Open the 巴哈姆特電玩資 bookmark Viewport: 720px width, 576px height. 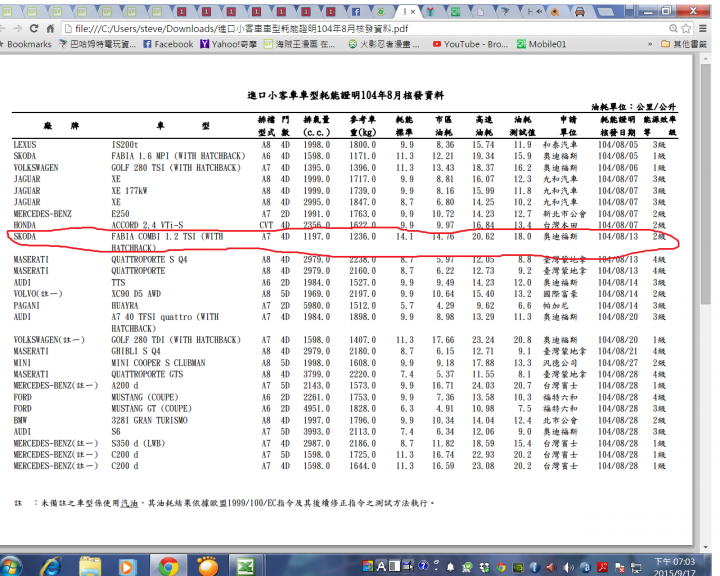pyautogui.click(x=97, y=44)
